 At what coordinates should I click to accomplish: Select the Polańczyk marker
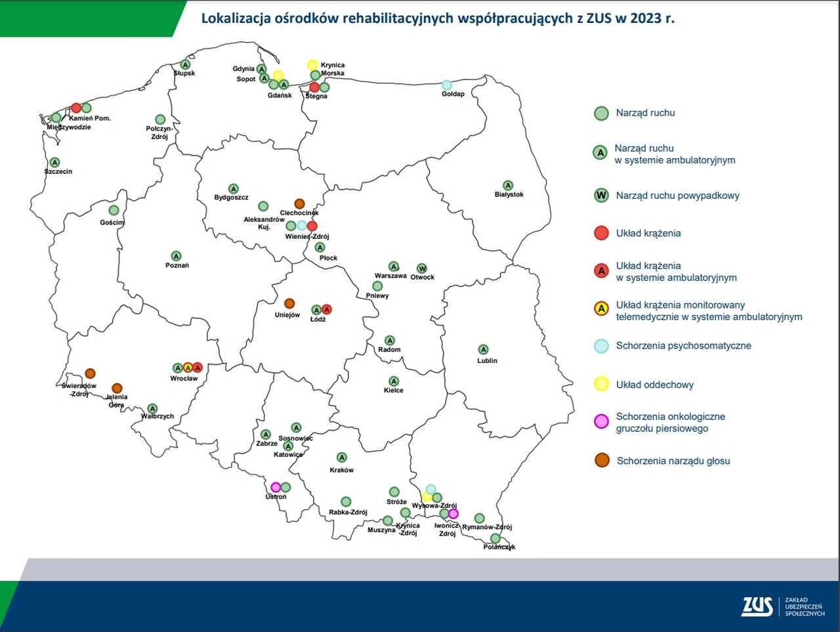[495, 538]
